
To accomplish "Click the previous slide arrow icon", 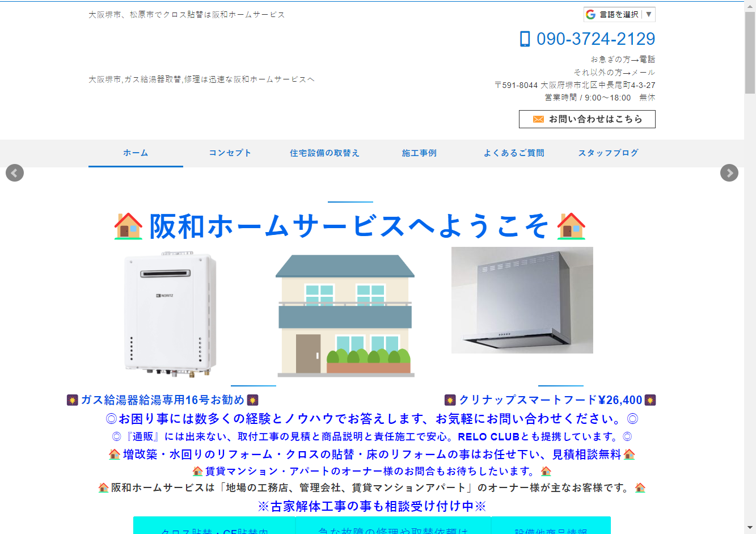I will coord(15,173).
